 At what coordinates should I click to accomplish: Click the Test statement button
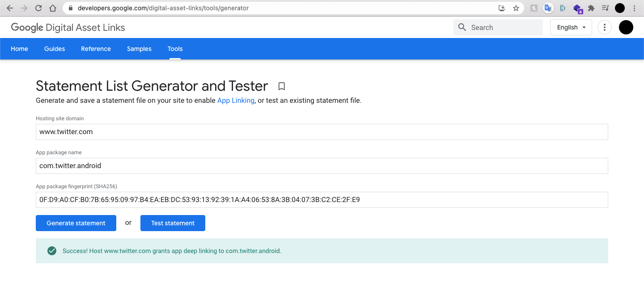tap(173, 223)
